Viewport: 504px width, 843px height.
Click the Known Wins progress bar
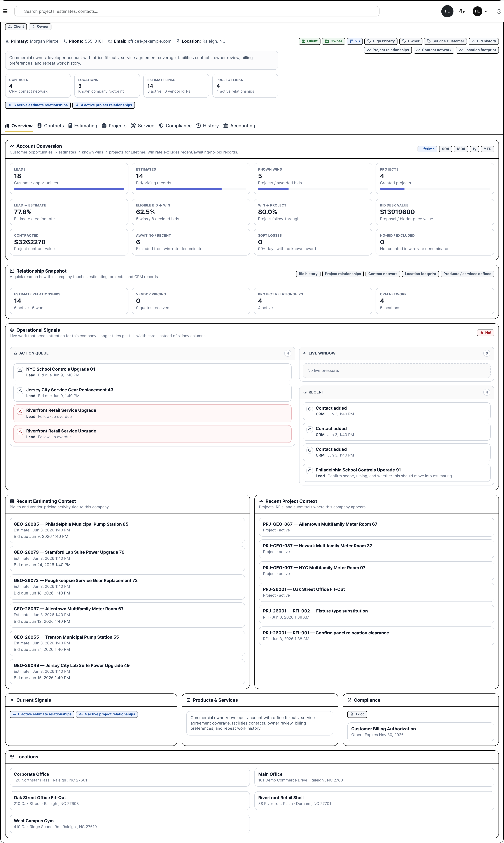[x=313, y=189]
